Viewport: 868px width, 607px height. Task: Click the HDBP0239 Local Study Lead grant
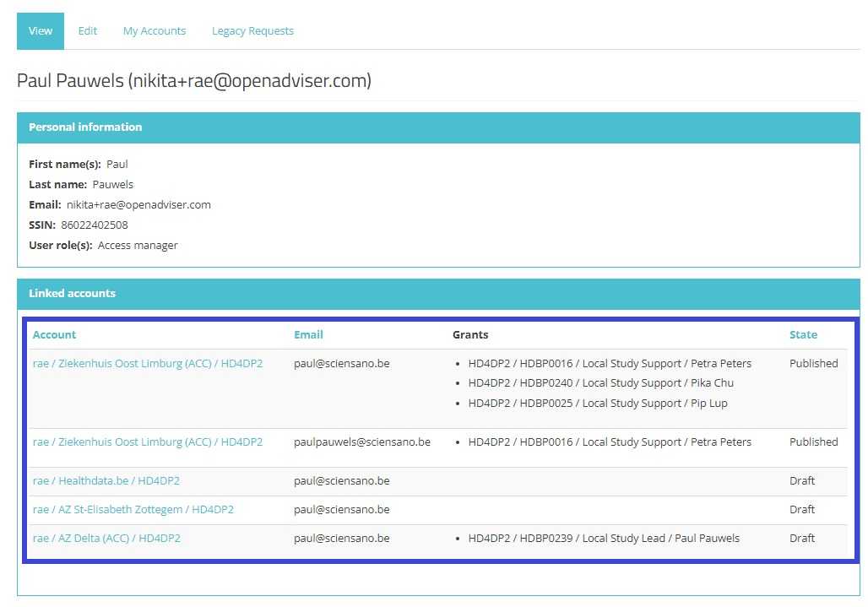click(x=604, y=539)
